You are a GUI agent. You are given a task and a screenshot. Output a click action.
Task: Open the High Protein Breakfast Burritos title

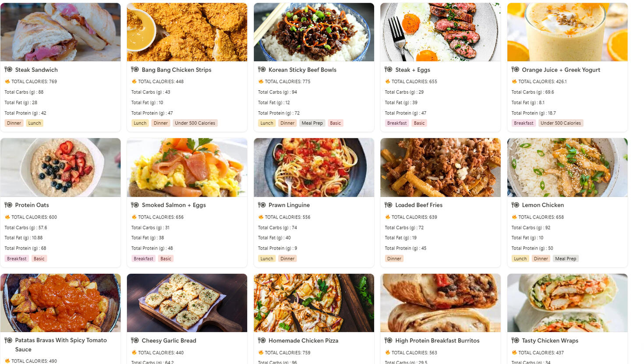tap(437, 340)
